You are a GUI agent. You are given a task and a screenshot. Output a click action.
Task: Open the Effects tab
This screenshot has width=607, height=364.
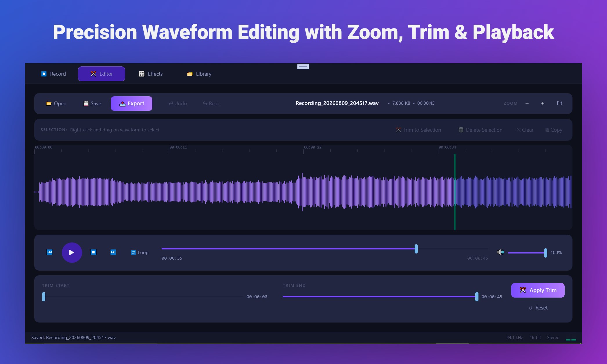tap(151, 74)
